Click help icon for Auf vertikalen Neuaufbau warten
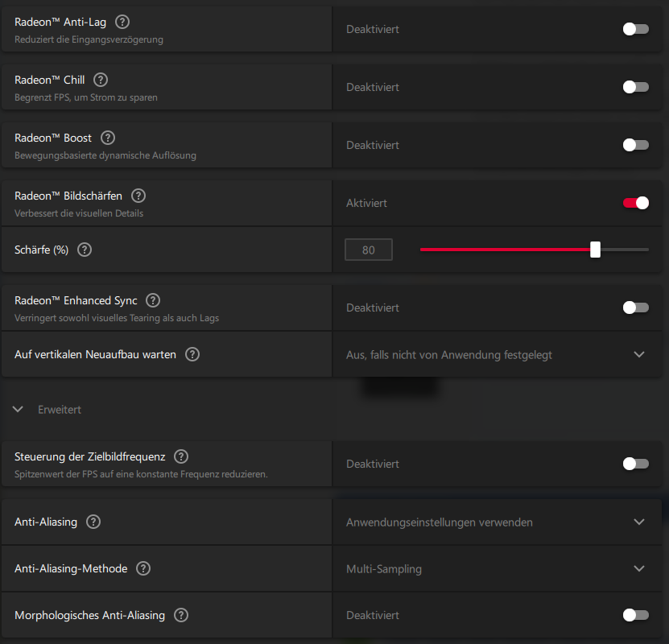This screenshot has height=644, width=669. (x=192, y=354)
